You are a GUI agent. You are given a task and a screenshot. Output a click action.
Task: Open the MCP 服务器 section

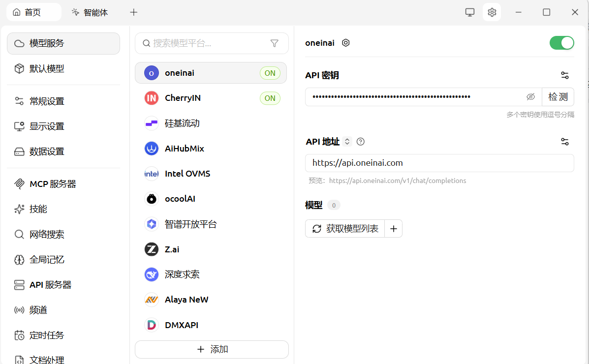pos(63,183)
